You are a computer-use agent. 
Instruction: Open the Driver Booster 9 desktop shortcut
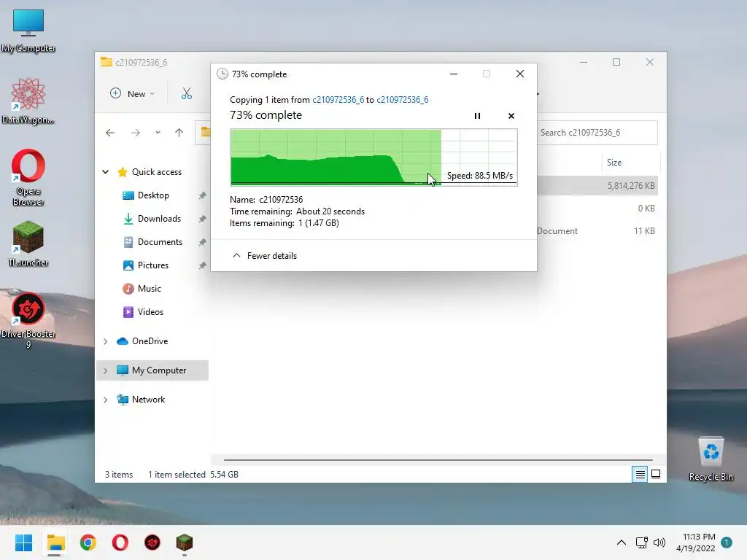[28, 320]
